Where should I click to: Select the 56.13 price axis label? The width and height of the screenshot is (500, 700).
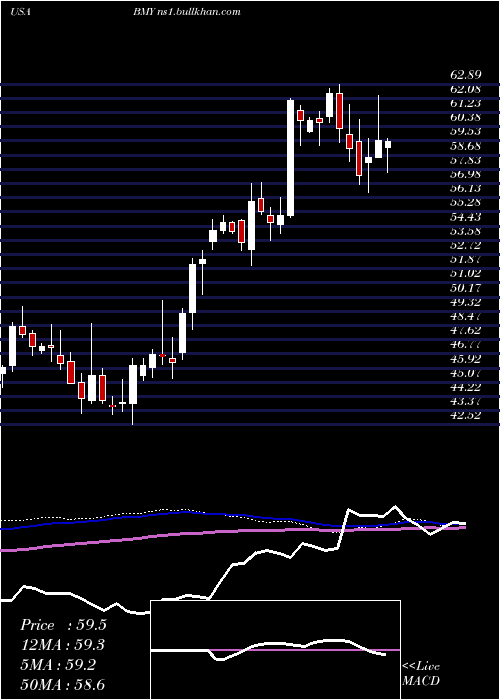(465, 188)
